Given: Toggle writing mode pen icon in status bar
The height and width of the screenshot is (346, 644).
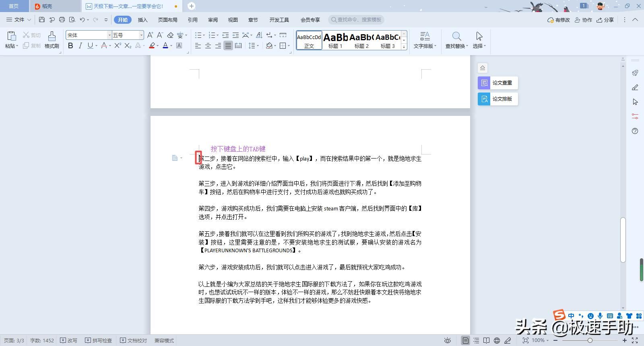Looking at the screenshot, I should click(x=508, y=340).
